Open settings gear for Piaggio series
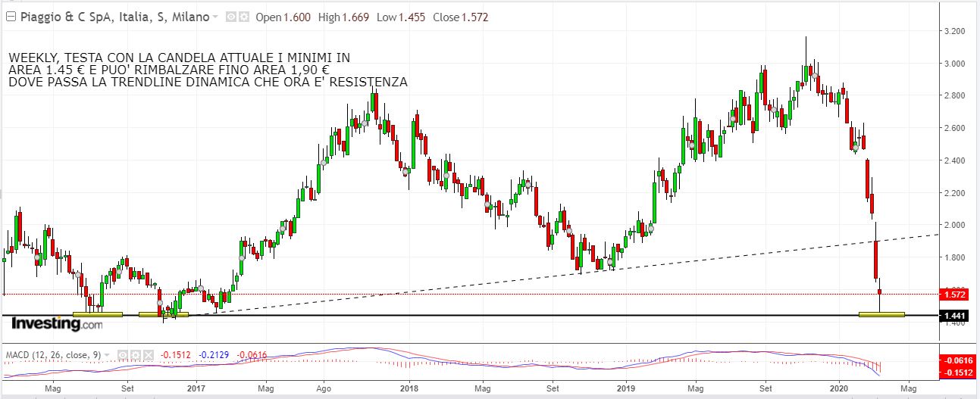The height and width of the screenshot is (399, 980). pos(244,17)
